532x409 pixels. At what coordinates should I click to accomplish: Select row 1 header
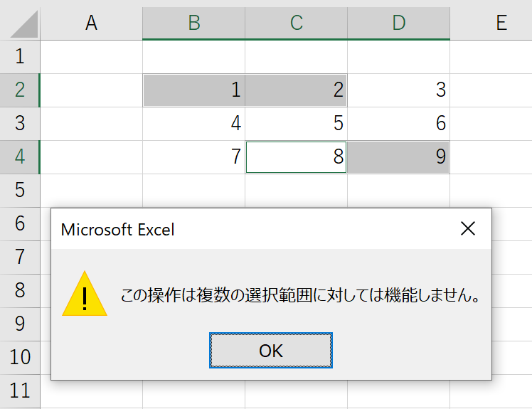click(x=20, y=57)
